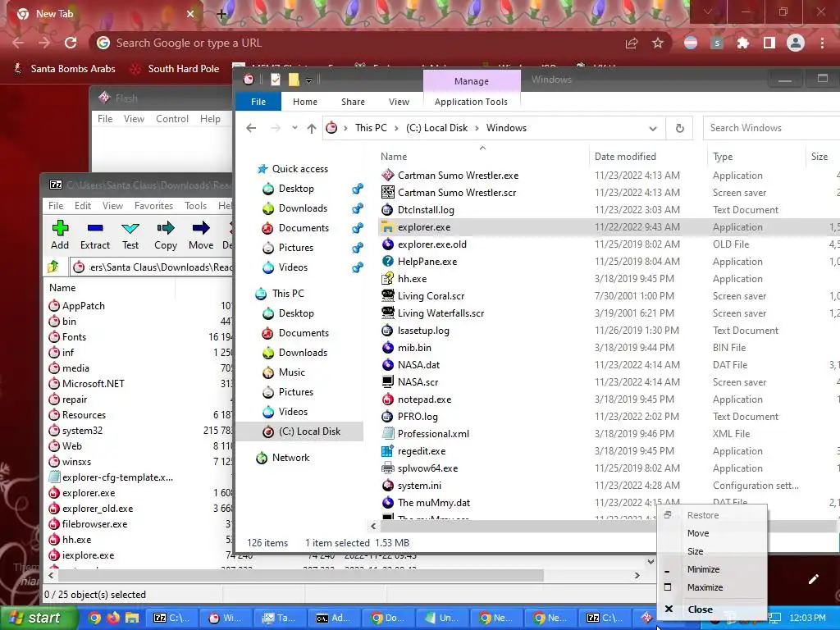Click the Move arrow icon in 7-Zip
Viewport: 840px width, 630px height.
201,228
